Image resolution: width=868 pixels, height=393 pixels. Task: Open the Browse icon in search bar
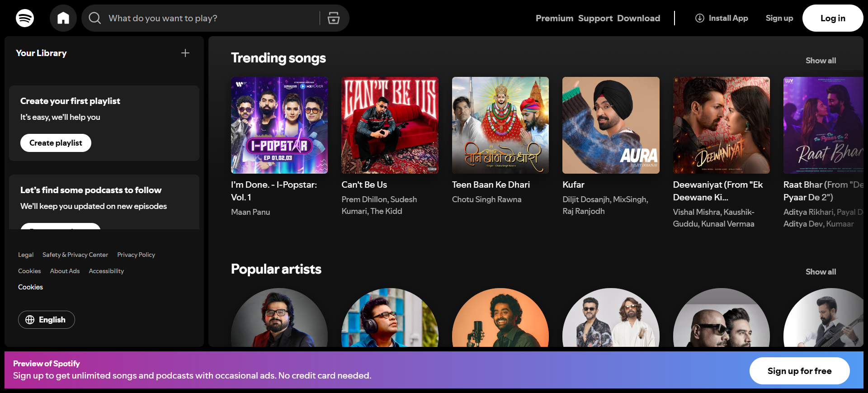334,18
